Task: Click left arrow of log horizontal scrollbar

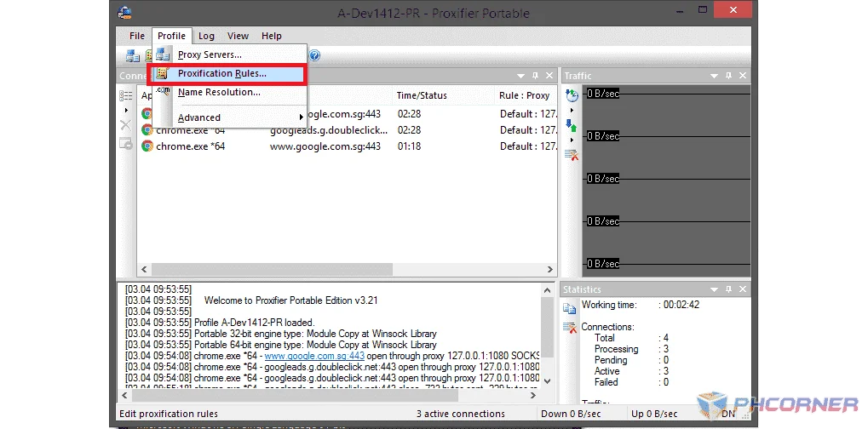Action: [124, 395]
